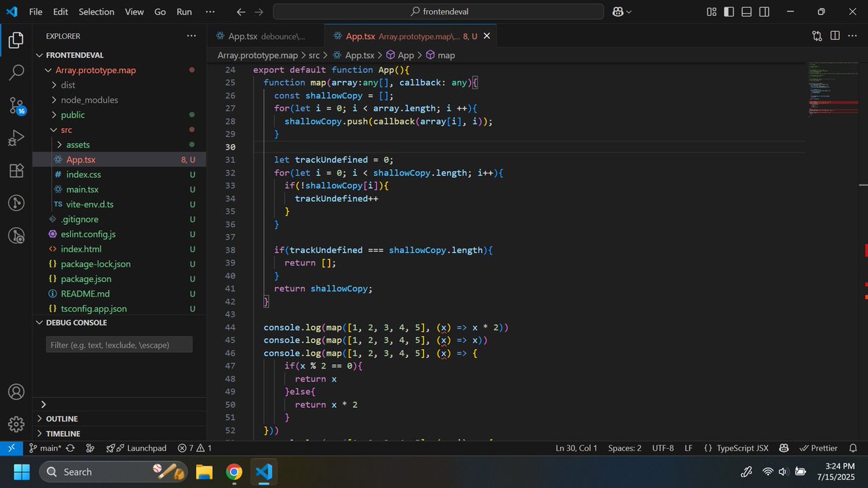Viewport: 868px width, 488px height.
Task: Open the Manage gear icon
Action: coord(16,424)
